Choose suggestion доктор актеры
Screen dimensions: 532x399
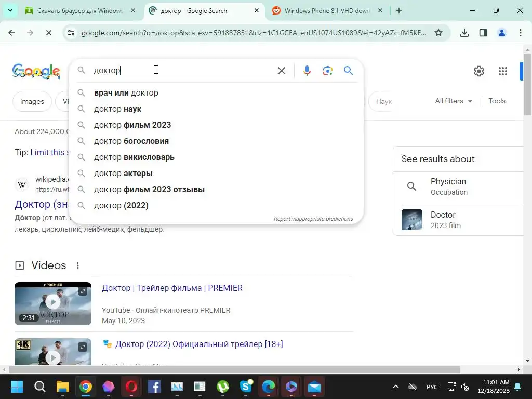click(216, 174)
